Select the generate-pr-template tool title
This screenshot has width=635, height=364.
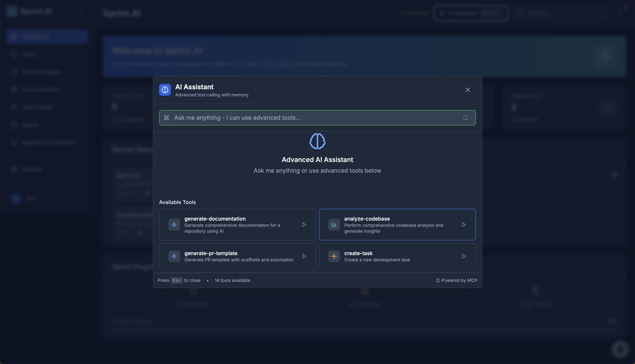tap(211, 253)
